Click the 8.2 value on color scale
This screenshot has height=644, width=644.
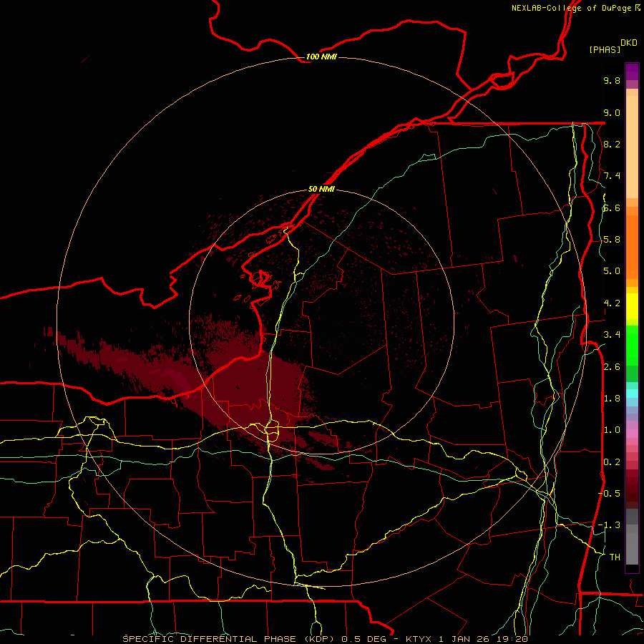612,144
